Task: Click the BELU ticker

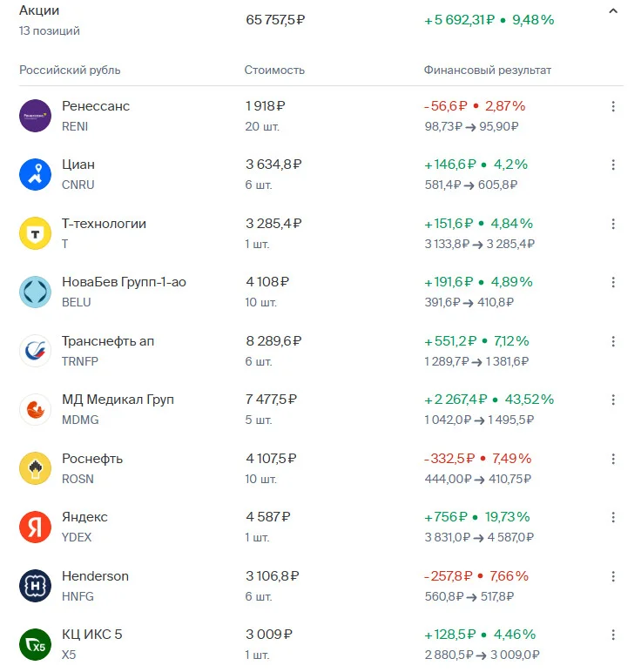Action: point(77,302)
